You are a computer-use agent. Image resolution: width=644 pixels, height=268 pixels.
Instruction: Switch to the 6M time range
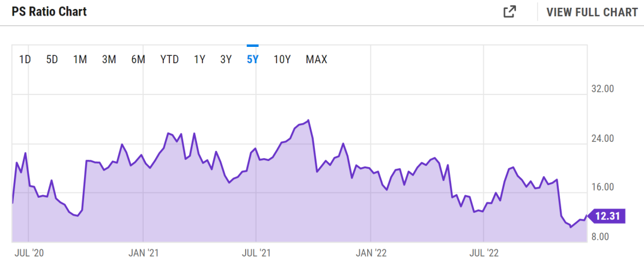click(138, 59)
